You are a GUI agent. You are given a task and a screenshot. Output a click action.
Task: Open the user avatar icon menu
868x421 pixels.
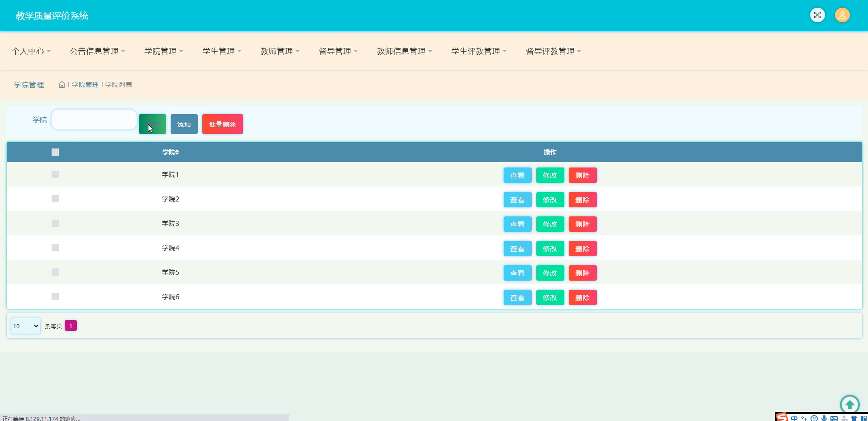click(x=842, y=15)
